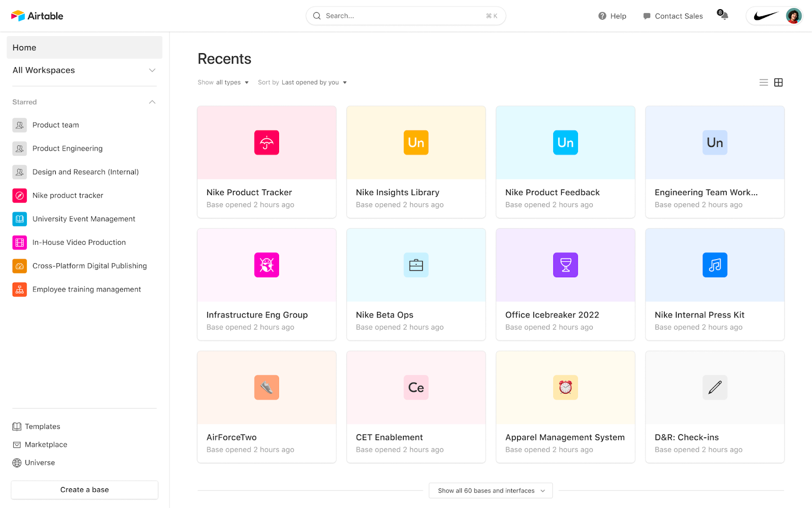Click 'Cross-Platform Digital Publishing' starred item text
Viewport: 812px width, 508px height.
[90, 266]
